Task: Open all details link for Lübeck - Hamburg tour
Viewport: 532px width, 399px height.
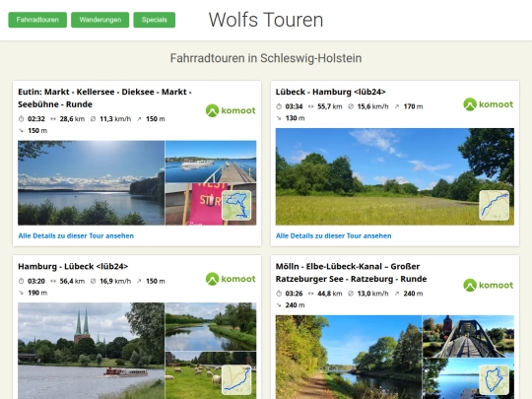Action: [x=334, y=235]
